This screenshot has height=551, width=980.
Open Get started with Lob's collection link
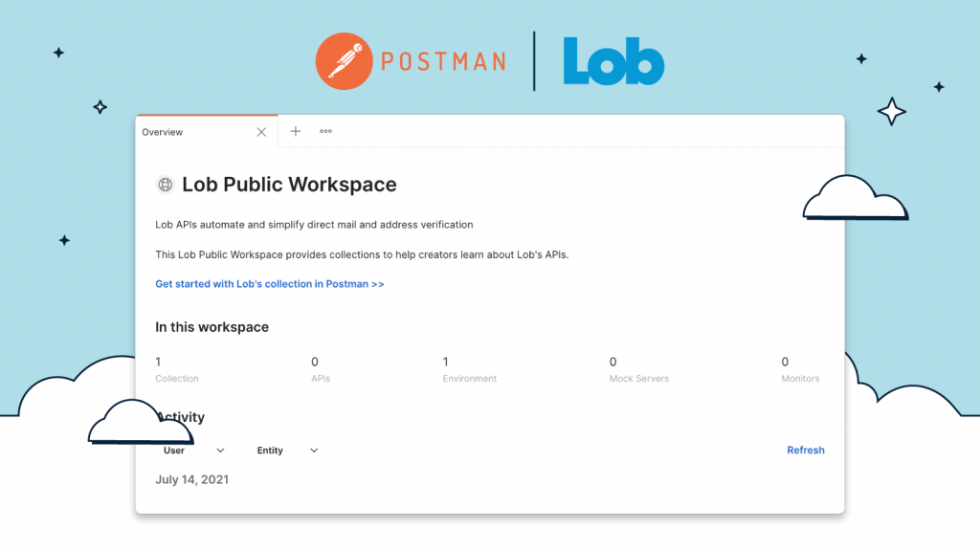click(x=269, y=283)
